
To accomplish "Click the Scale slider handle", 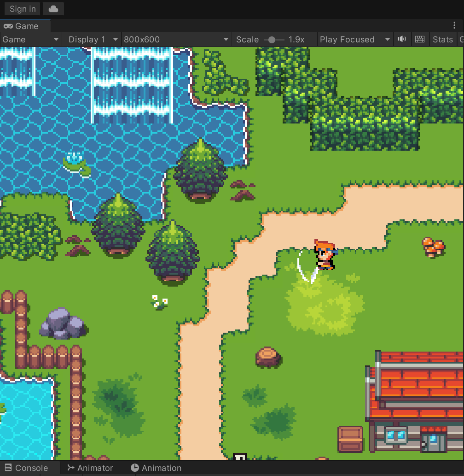I will pos(272,40).
